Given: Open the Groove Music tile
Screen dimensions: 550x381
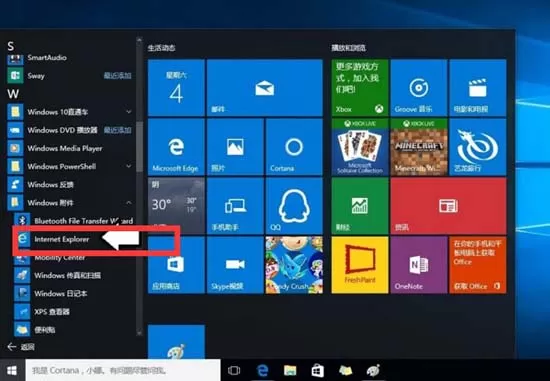Looking at the screenshot, I should 419,88.
